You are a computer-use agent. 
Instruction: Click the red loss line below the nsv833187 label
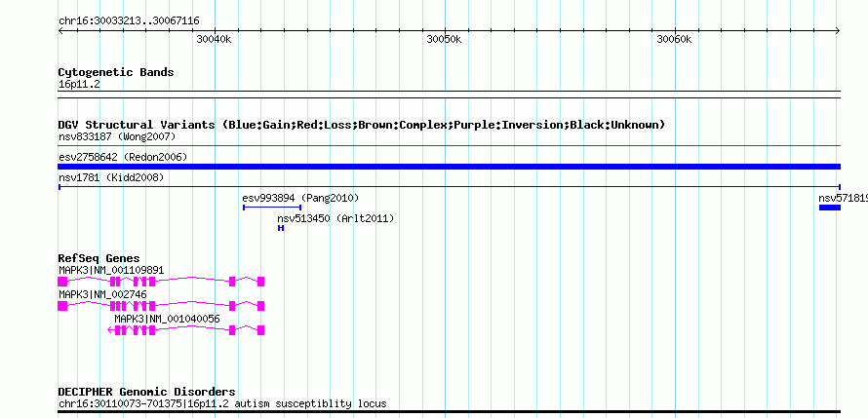click(x=450, y=146)
